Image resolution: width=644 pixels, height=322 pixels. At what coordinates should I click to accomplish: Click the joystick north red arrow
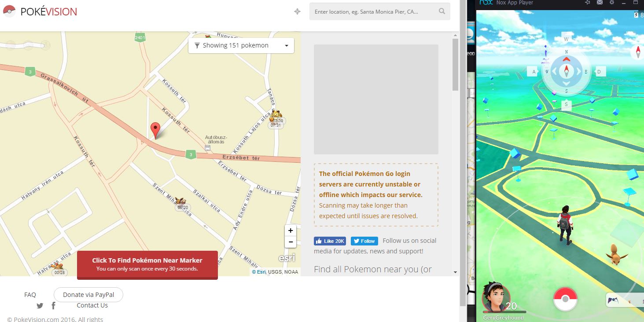pyautogui.click(x=567, y=59)
